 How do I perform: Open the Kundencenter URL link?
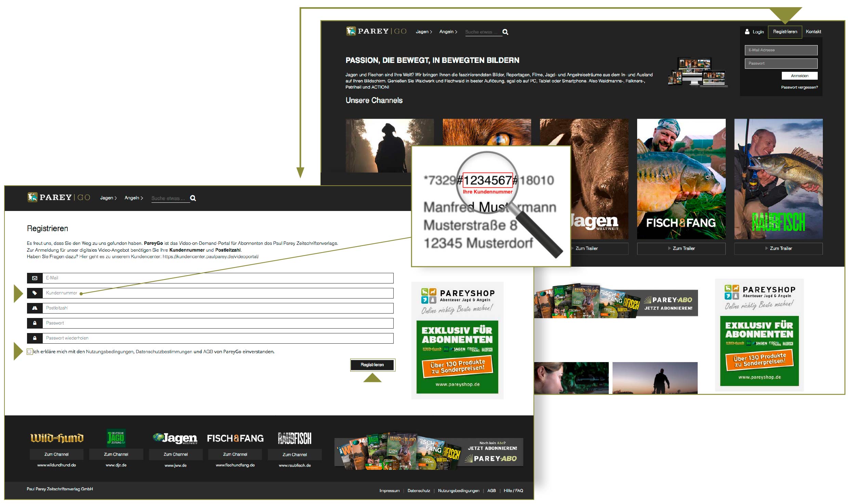tap(210, 257)
